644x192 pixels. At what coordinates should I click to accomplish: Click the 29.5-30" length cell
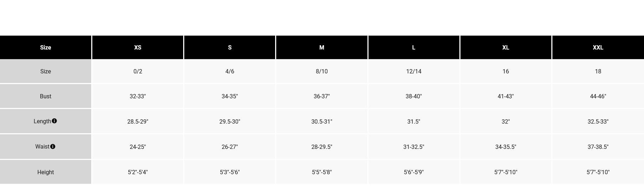pyautogui.click(x=230, y=121)
